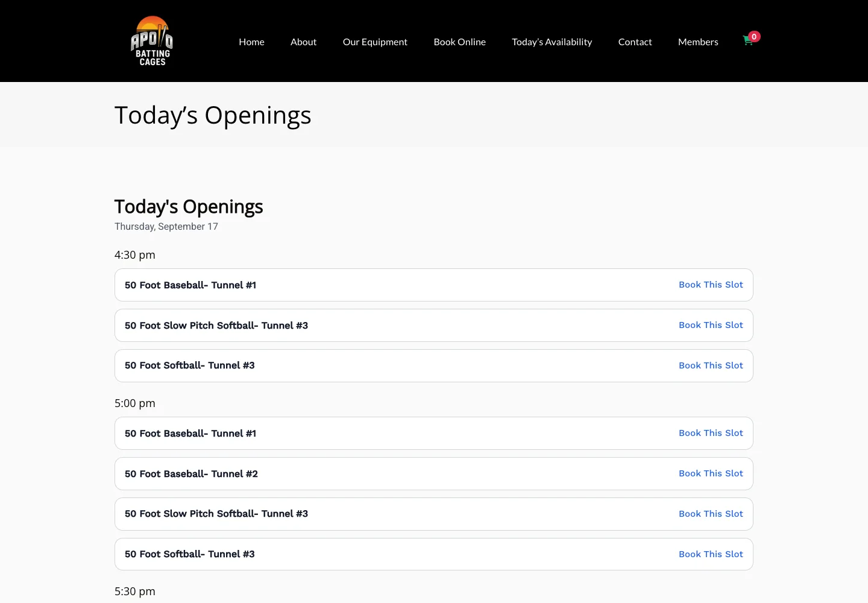Click the date Thursday, September 17

(x=166, y=227)
